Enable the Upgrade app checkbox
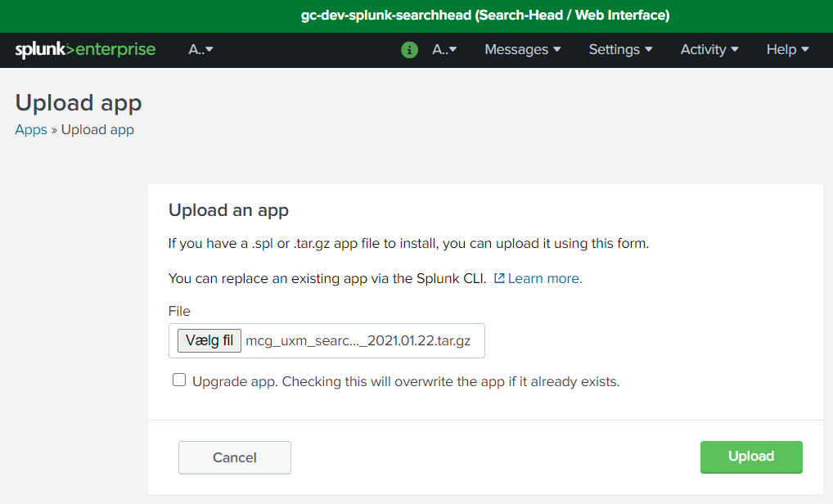This screenshot has height=504, width=833. coord(179,380)
